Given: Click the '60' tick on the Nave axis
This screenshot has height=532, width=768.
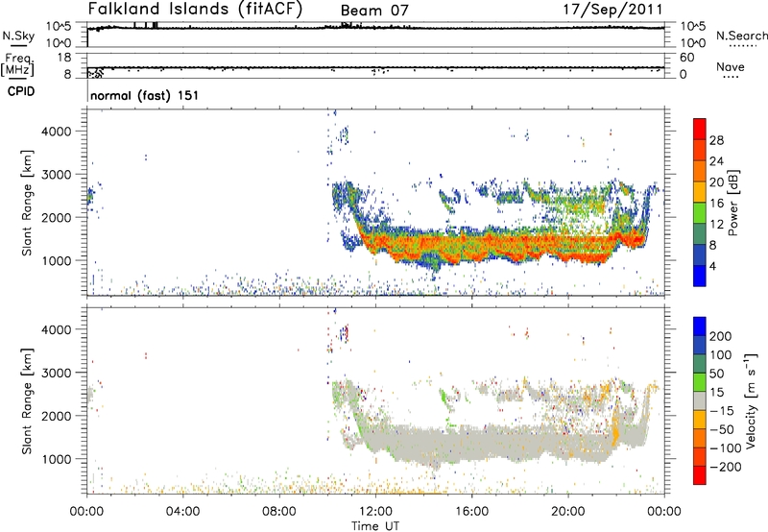Looking at the screenshot, I should click(686, 58).
